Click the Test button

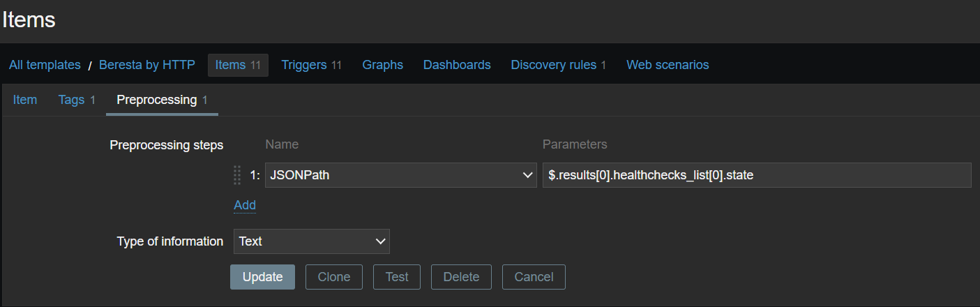(397, 277)
